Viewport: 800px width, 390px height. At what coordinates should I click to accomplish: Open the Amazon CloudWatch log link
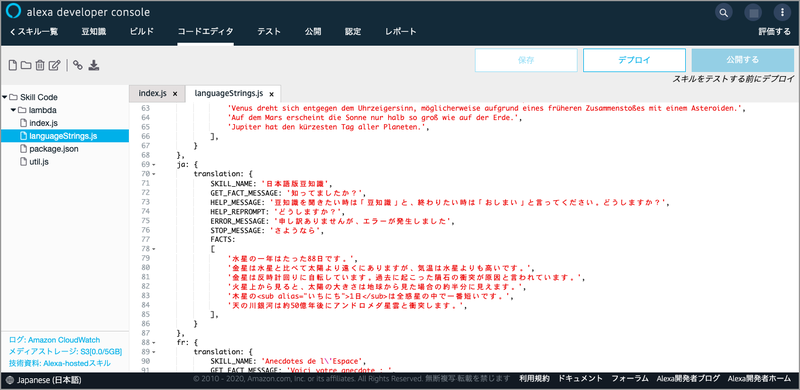(x=54, y=340)
